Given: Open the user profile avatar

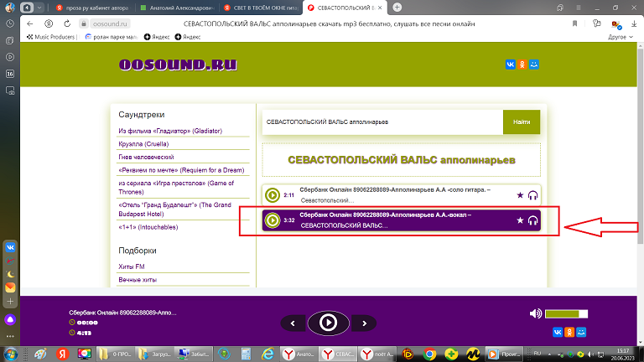Looking at the screenshot, I should pyautogui.click(x=10, y=8).
